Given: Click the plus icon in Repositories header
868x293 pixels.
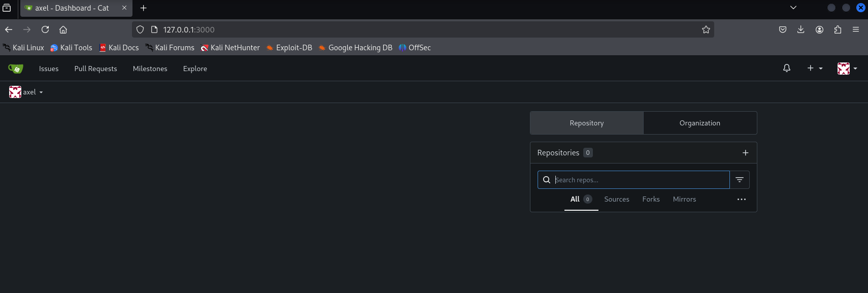Looking at the screenshot, I should pos(745,153).
